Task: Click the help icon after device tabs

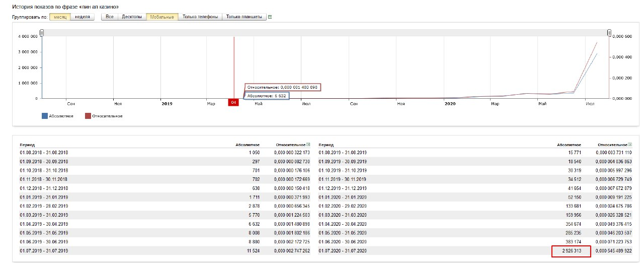Action: (x=270, y=17)
